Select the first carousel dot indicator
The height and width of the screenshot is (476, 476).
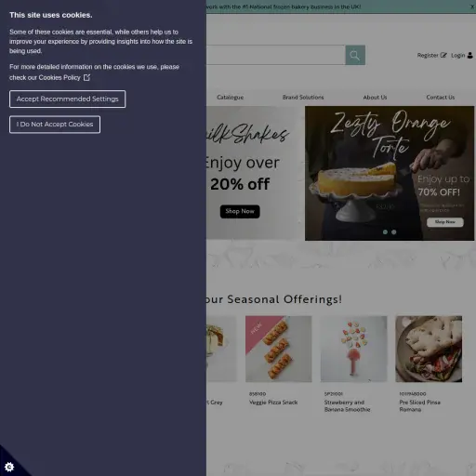click(x=385, y=231)
